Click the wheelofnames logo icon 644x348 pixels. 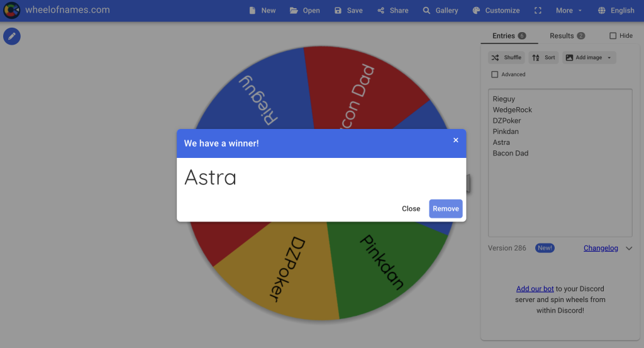[x=11, y=10]
